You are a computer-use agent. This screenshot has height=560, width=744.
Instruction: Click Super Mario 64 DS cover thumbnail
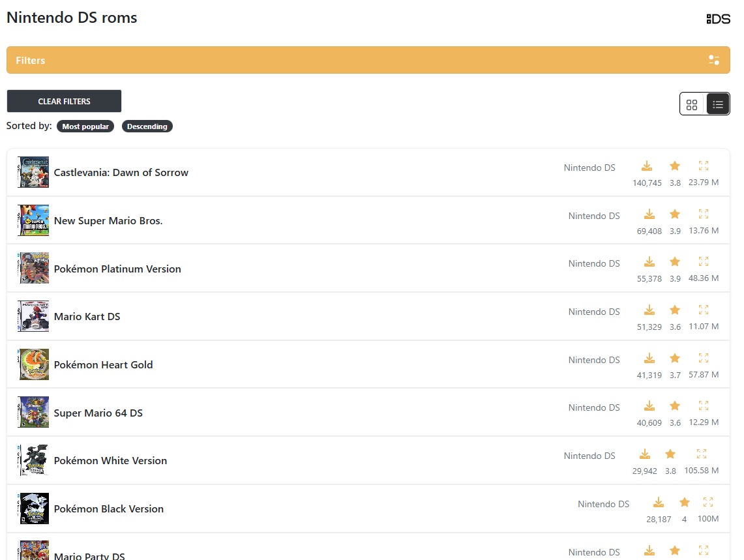(33, 412)
